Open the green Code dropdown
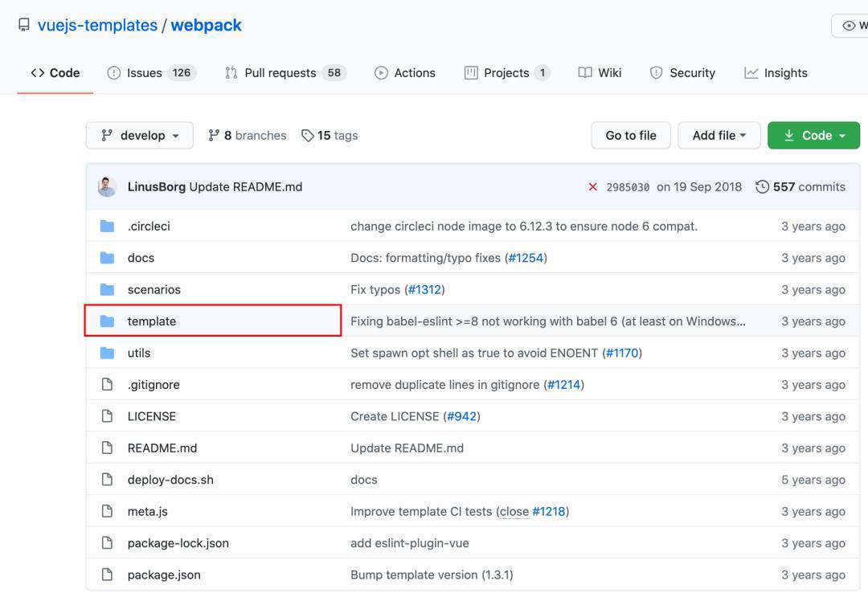The image size is (868, 597). click(x=813, y=136)
